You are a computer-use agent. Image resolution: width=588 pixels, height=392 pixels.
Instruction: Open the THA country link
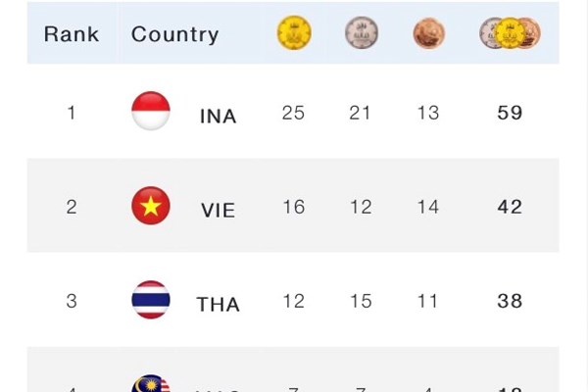pyautogui.click(x=218, y=304)
